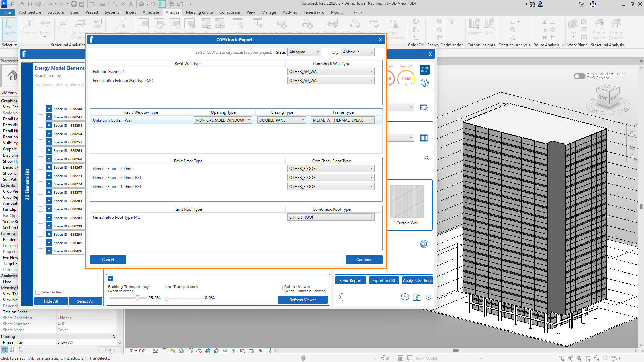Expand the Space ID - 688247 row arrow

click(49, 117)
